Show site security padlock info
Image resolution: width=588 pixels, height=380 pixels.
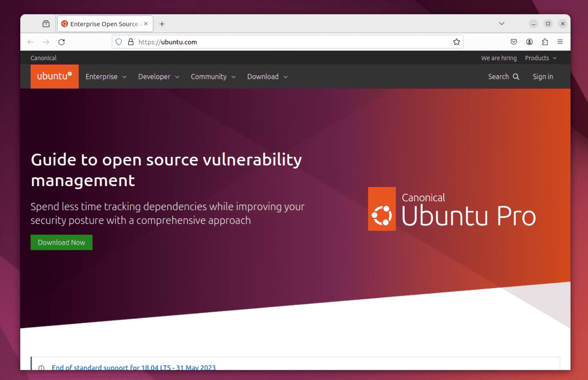pos(131,42)
